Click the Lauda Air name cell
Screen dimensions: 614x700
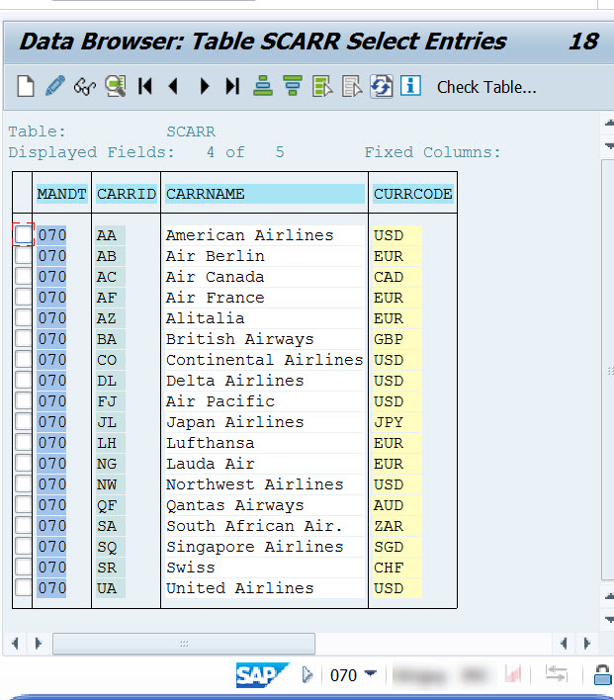[x=264, y=464]
